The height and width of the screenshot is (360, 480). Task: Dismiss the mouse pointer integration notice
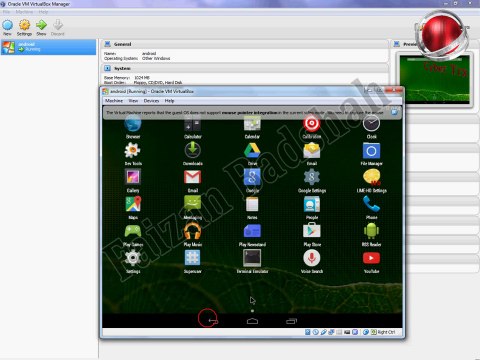(x=394, y=112)
